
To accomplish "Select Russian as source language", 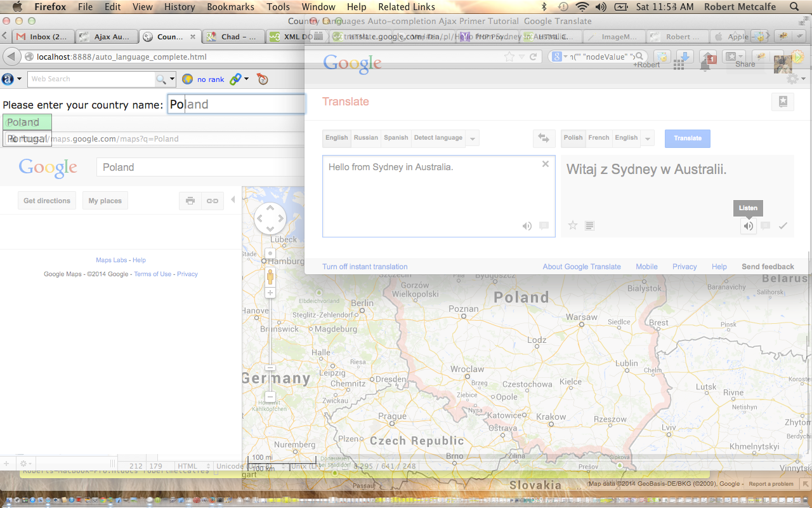I will click(366, 138).
